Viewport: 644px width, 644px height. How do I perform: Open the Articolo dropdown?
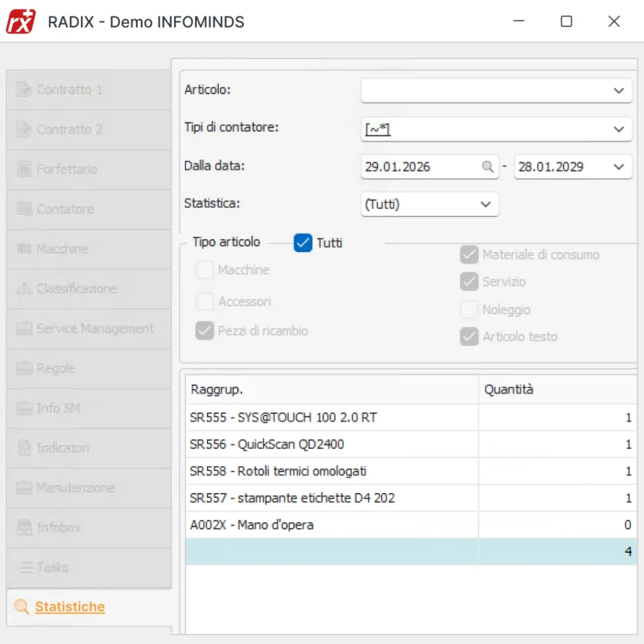point(618,91)
